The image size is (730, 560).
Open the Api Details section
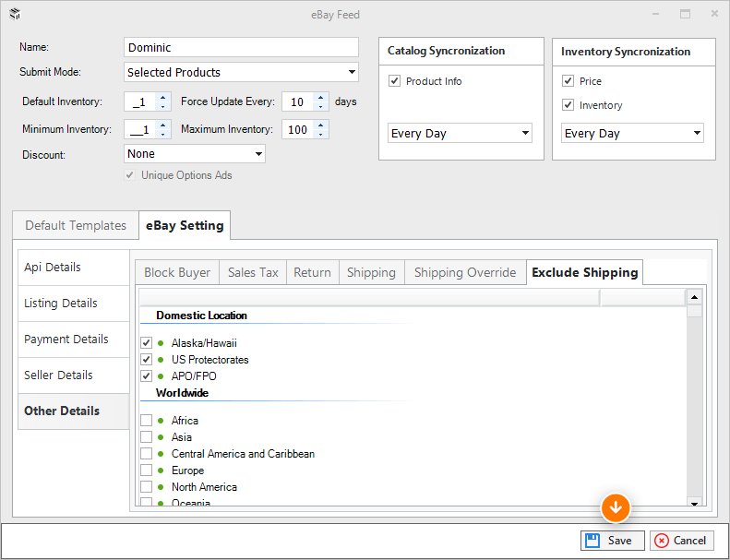(74, 268)
